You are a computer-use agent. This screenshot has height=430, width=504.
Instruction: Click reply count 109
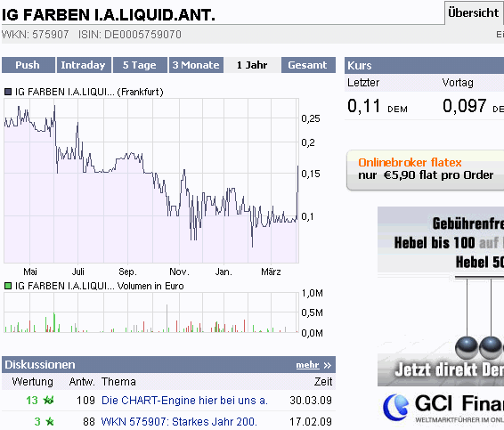tap(85, 400)
